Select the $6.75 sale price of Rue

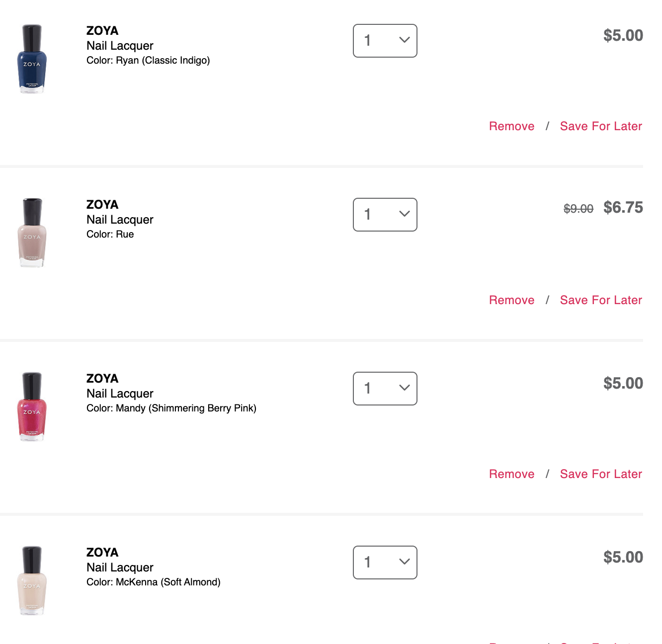coord(623,208)
